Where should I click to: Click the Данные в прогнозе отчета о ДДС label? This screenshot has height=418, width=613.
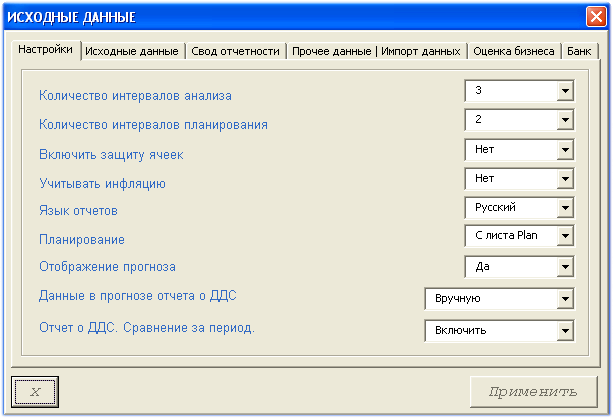click(138, 296)
